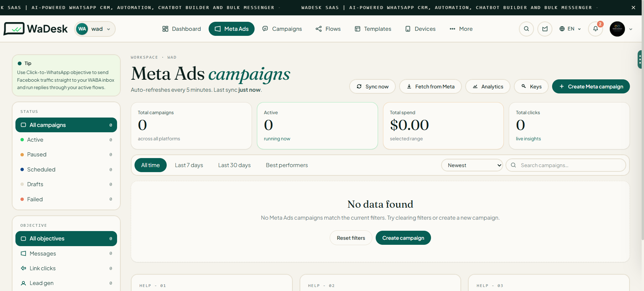Click the Link clicks arrow icon

[x=23, y=268]
